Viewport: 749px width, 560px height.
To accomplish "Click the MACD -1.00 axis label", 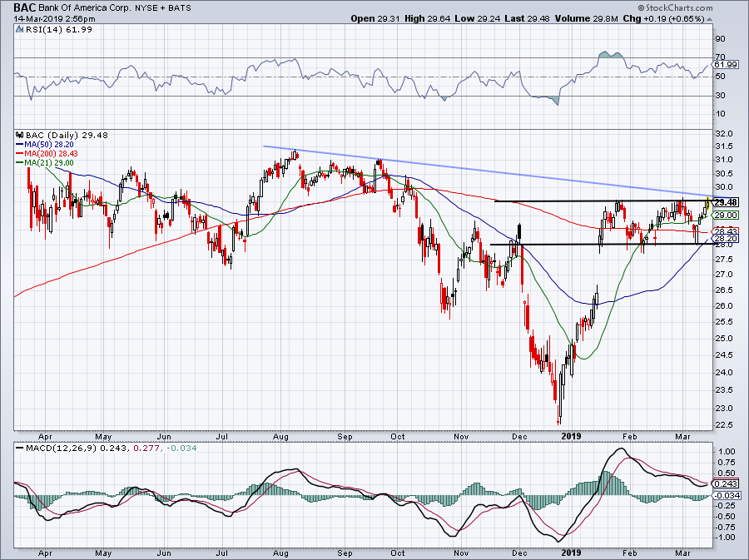I will [725, 537].
